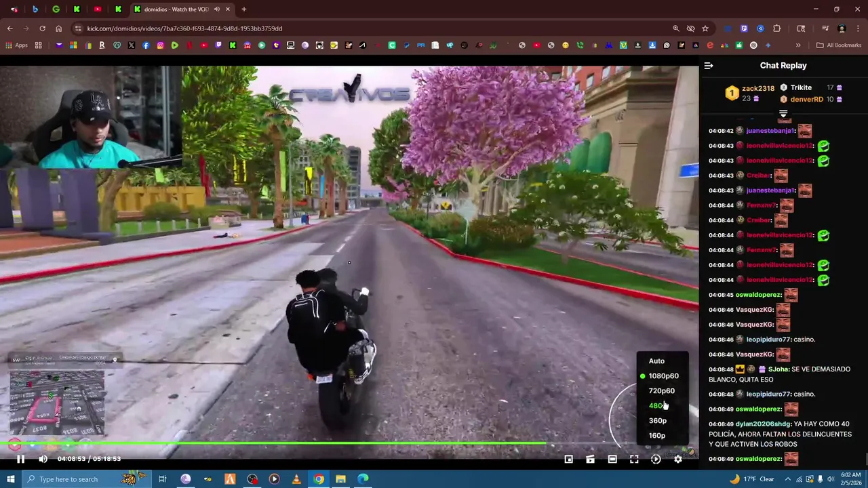Go back in browser history
Screen dimensions: 868x488
pyautogui.click(x=9, y=28)
